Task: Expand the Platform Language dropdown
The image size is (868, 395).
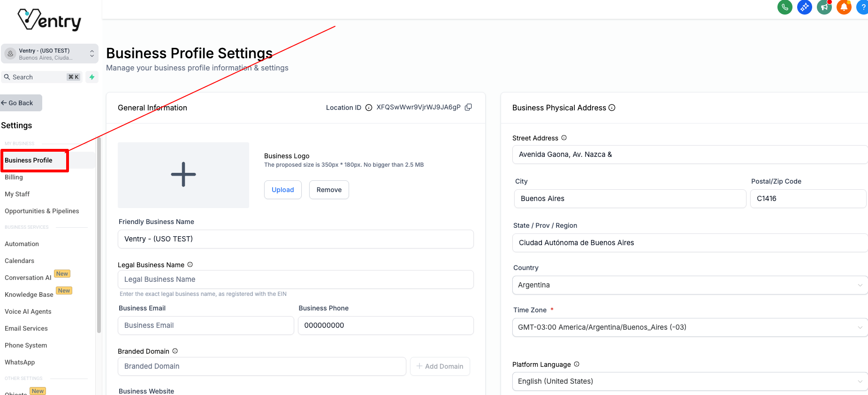Action: click(x=689, y=381)
